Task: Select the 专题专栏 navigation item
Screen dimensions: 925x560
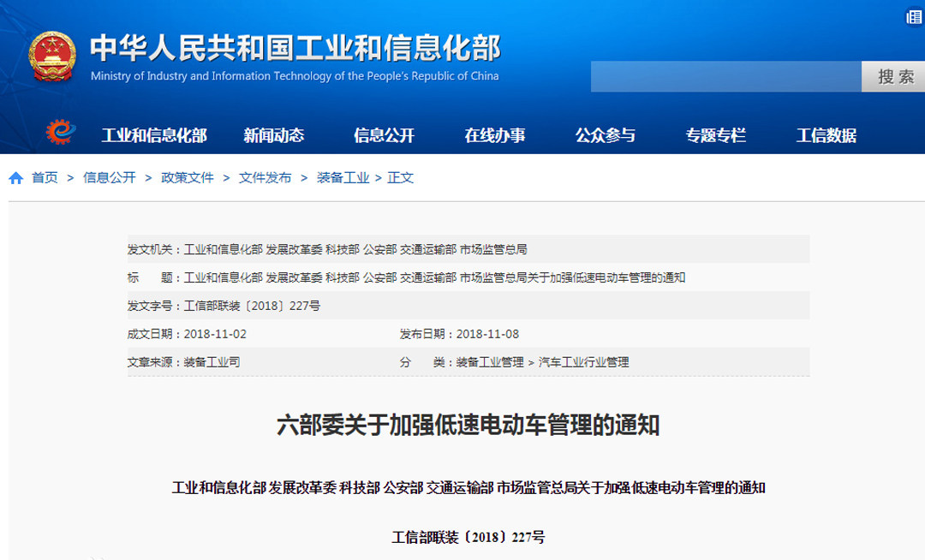Action: pyautogui.click(x=716, y=135)
